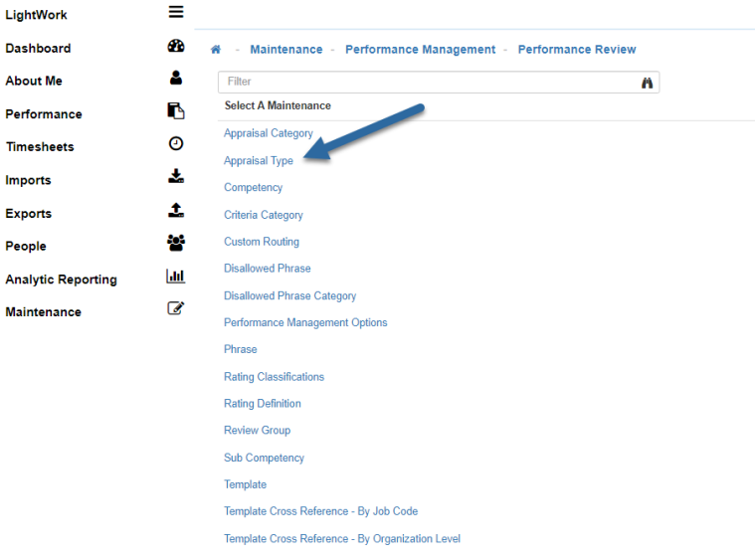Image resolution: width=755 pixels, height=560 pixels.
Task: Select the Performance documents icon
Action: point(176,111)
